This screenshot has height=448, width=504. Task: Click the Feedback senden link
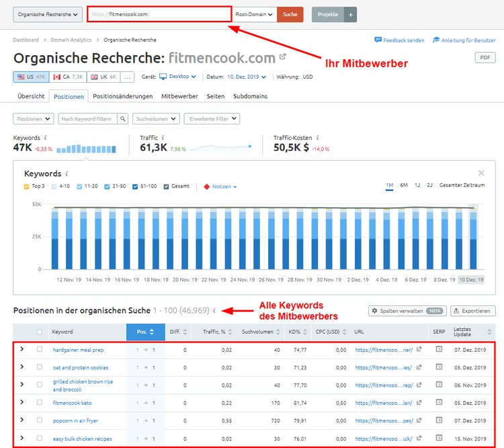[399, 40]
